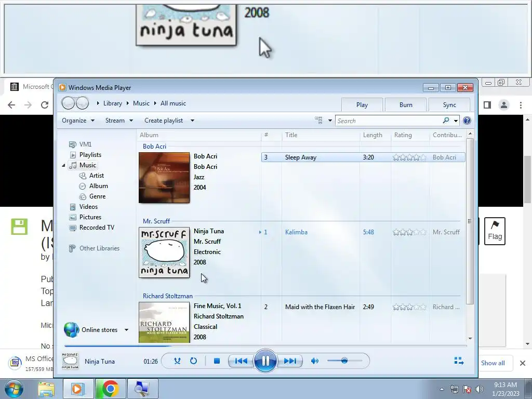
Task: Open the Play tab
Action: coord(362,105)
